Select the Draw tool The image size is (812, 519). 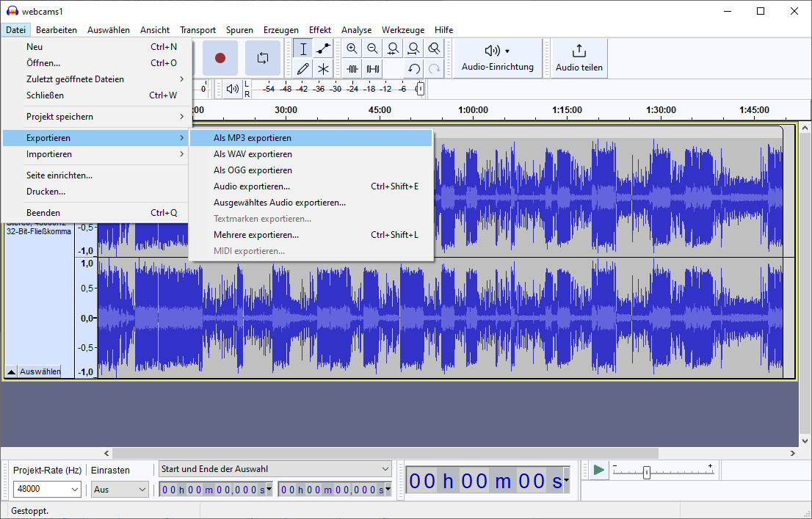pos(302,68)
